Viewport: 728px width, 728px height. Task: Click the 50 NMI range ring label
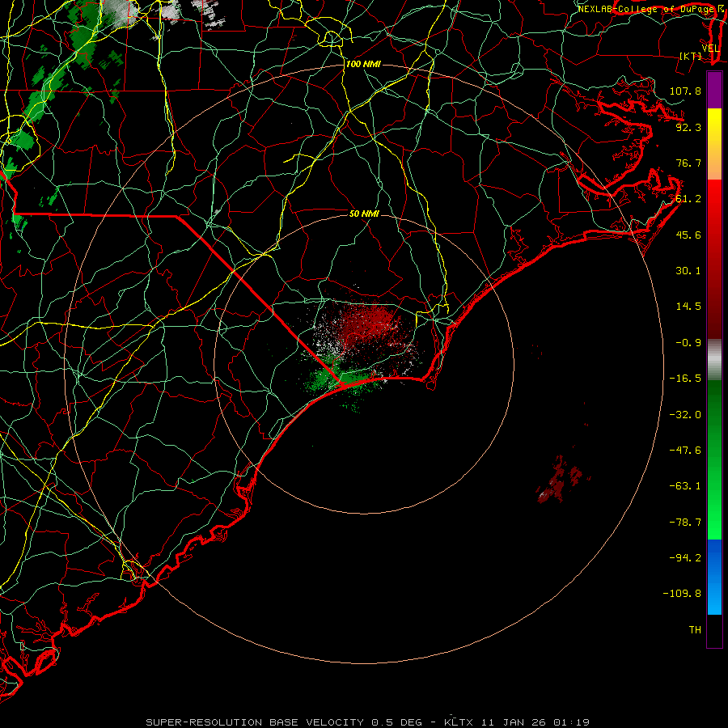(365, 214)
